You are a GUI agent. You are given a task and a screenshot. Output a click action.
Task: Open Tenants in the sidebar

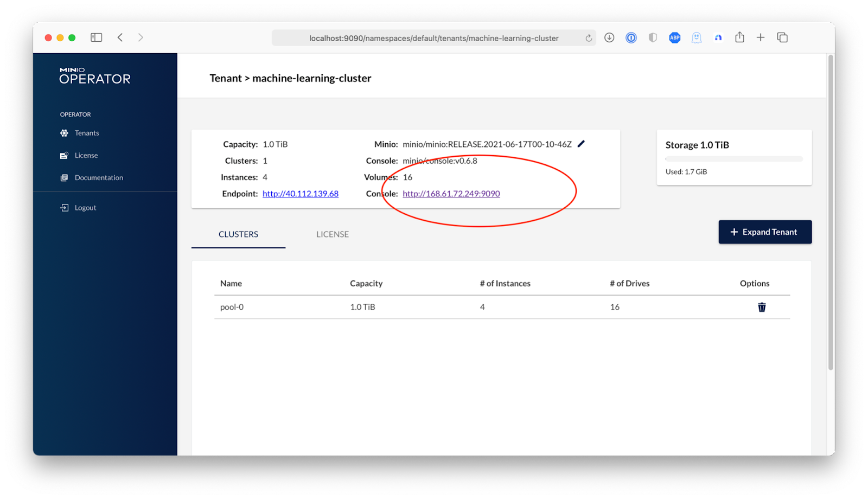87,133
